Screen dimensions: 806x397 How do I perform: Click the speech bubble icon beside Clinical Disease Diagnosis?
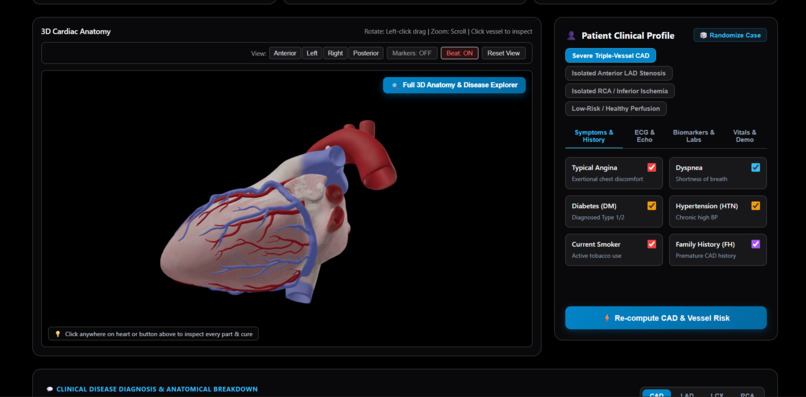coord(50,389)
